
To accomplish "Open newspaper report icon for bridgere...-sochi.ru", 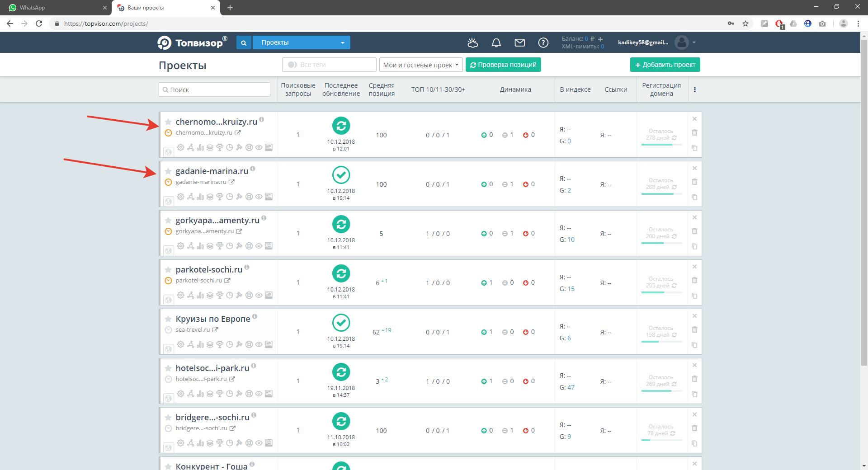I will pyautogui.click(x=269, y=443).
